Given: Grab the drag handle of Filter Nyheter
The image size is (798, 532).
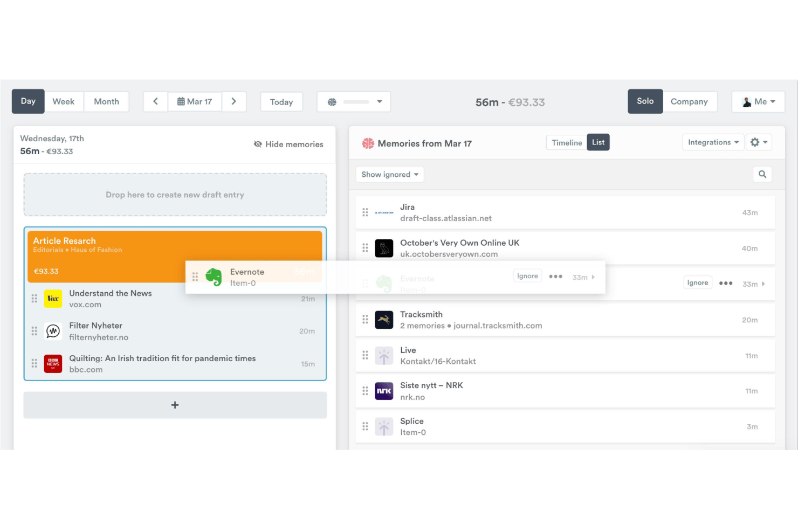Looking at the screenshot, I should click(x=35, y=331).
